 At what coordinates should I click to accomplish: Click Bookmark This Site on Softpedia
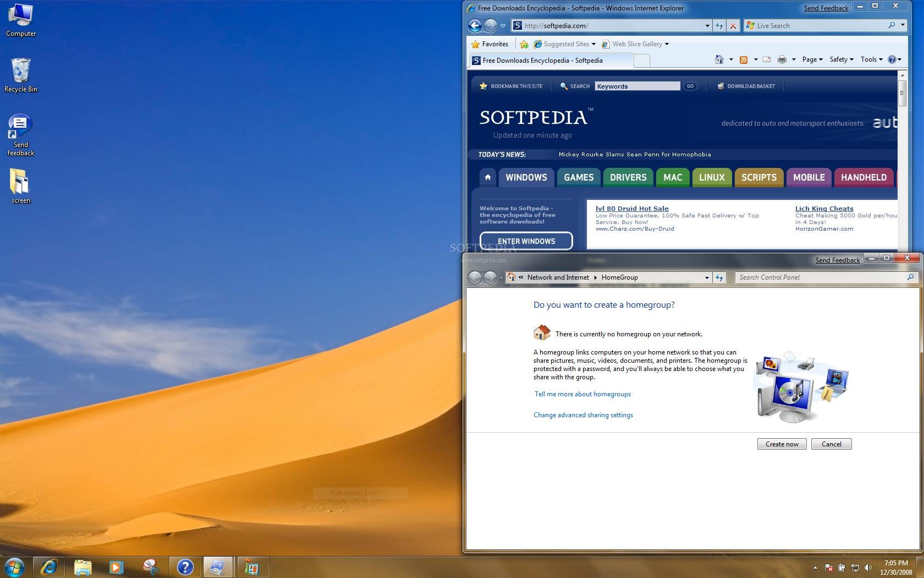[511, 86]
